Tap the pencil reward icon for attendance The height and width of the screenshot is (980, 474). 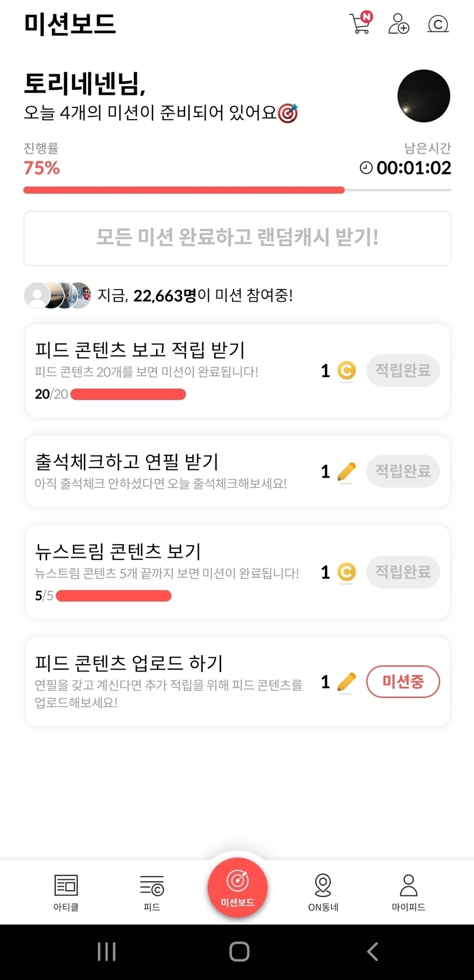tap(346, 472)
